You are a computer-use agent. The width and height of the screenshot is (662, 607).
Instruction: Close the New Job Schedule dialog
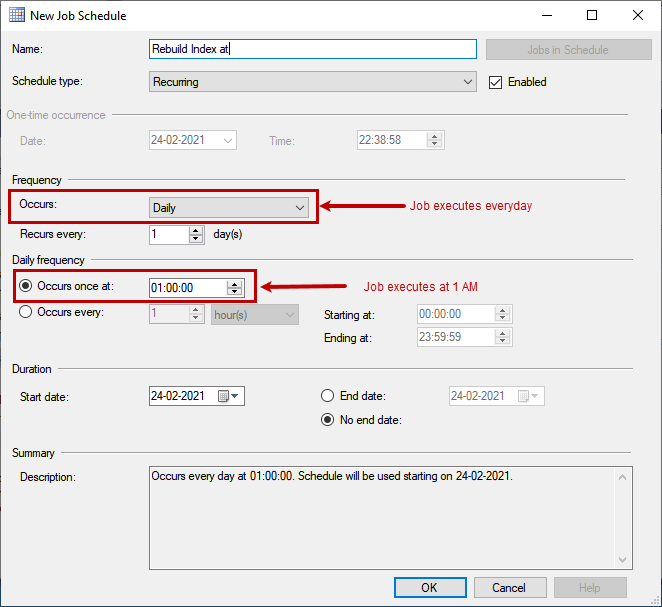click(x=638, y=16)
